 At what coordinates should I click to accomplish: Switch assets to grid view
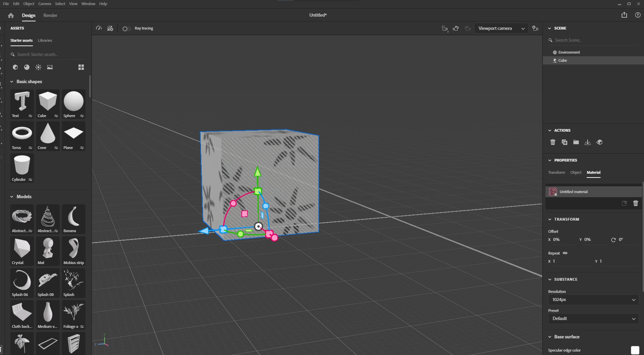81,67
